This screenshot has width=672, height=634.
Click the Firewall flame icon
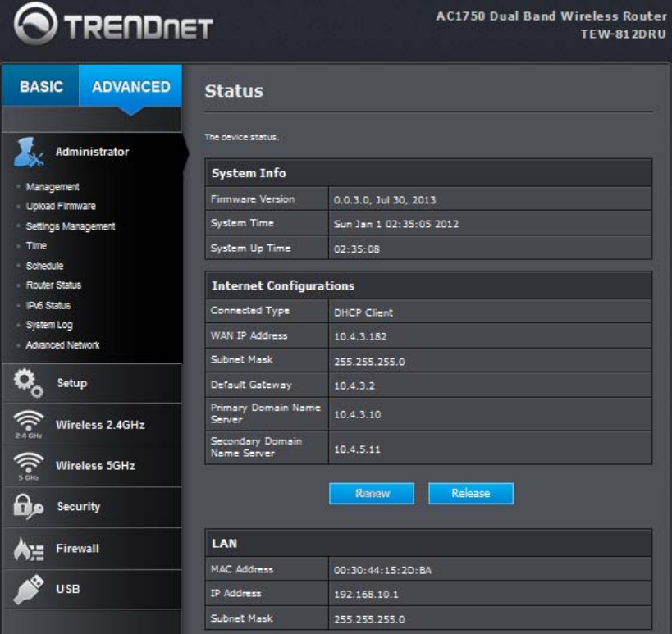(x=28, y=549)
